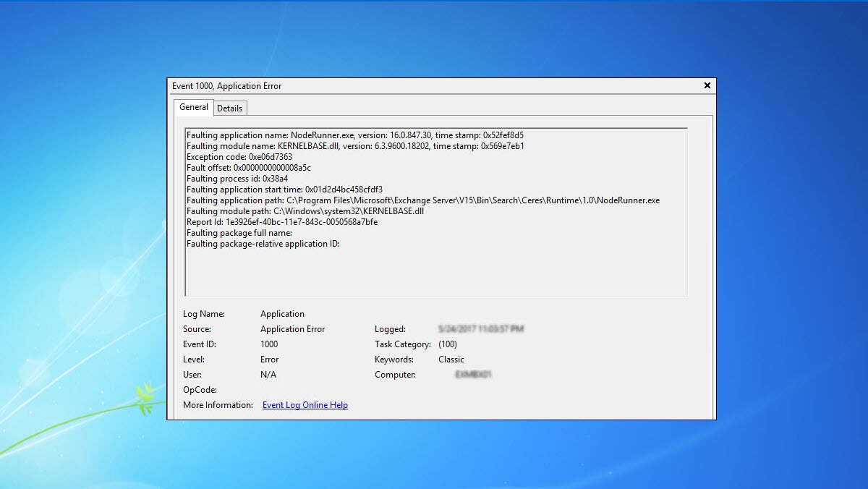Viewport: 868px width, 489px height.
Task: Select the General tab
Action: 194,107
